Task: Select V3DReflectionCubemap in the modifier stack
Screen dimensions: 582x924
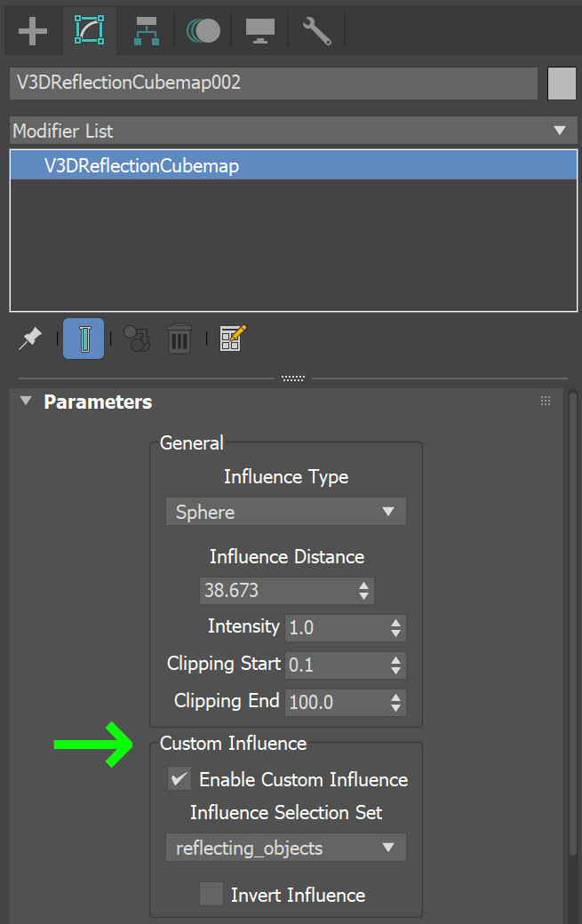Action: pos(293,165)
